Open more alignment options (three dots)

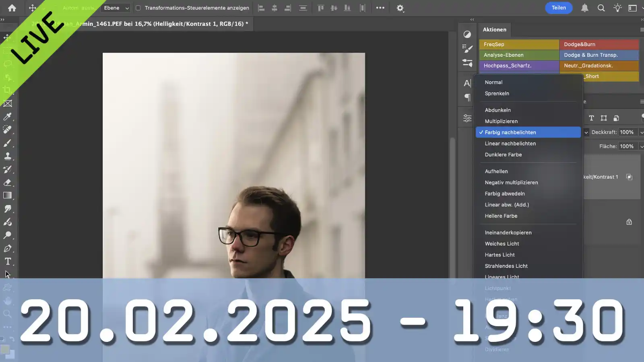[x=380, y=8]
